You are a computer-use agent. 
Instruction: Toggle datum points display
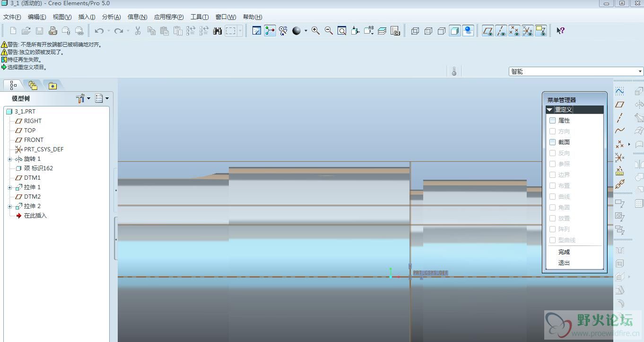point(514,31)
